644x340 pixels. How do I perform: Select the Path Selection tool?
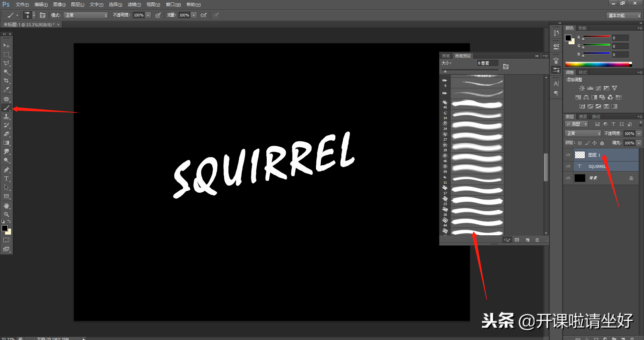[x=6, y=187]
